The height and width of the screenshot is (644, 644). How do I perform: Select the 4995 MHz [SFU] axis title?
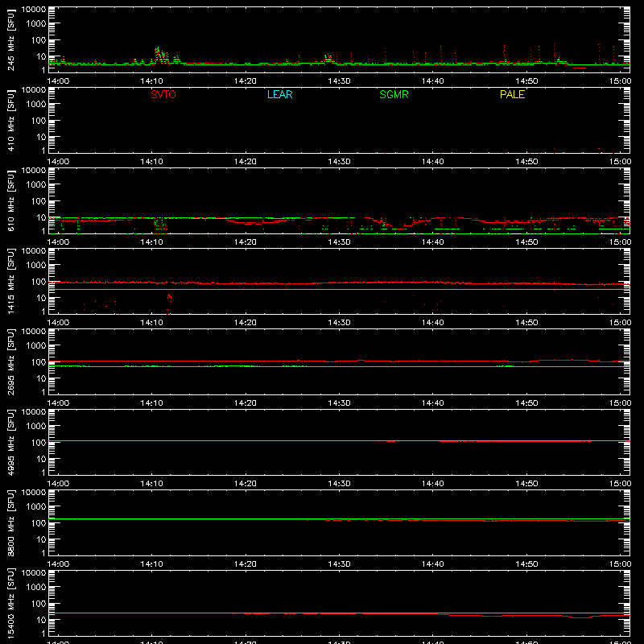point(11,442)
